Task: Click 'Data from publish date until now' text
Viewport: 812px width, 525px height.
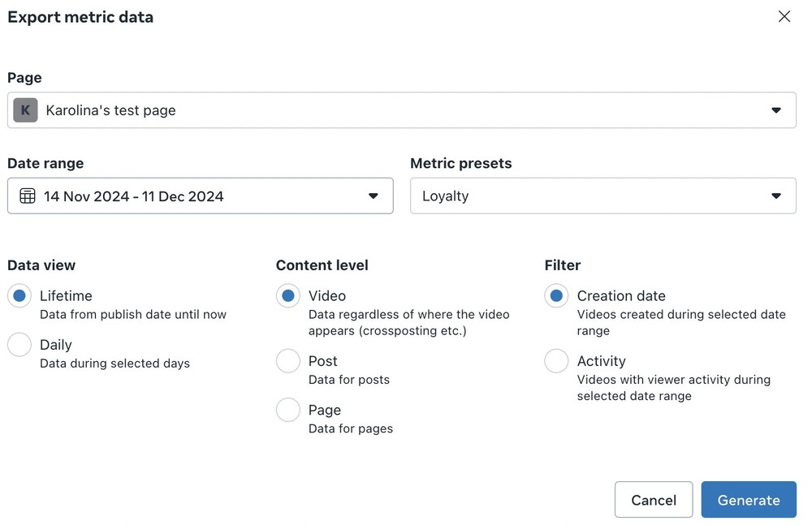Action: (x=133, y=314)
